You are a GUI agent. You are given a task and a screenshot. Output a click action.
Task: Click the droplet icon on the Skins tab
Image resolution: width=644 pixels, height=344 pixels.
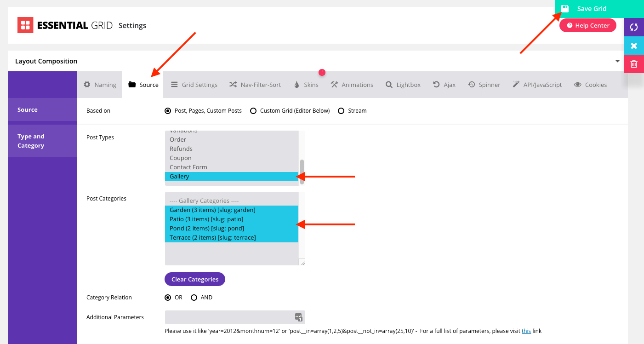[x=296, y=84]
